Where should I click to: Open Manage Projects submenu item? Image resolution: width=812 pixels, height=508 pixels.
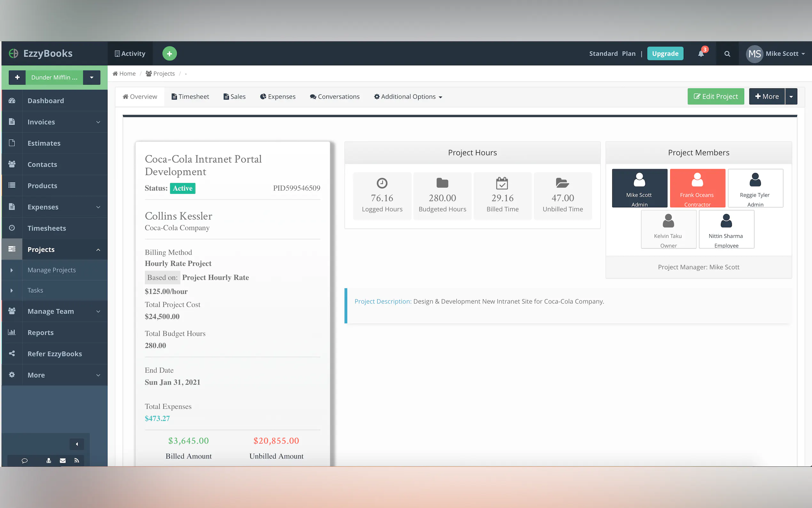55,270
